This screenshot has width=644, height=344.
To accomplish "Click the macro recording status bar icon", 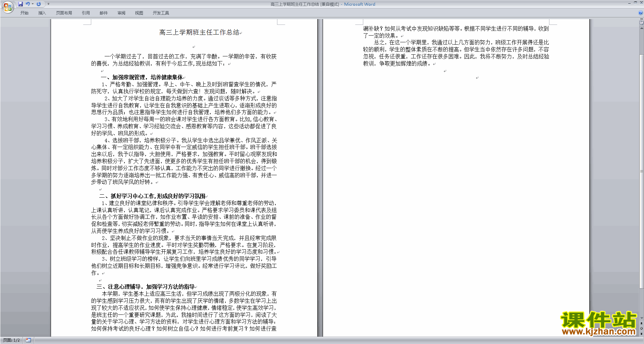I will pyautogui.click(x=28, y=340).
